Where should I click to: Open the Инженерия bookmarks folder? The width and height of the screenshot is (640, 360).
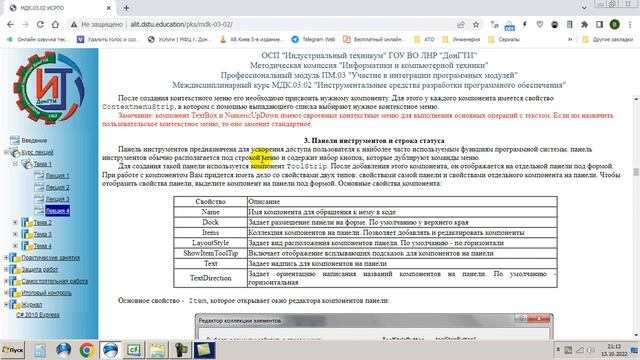pos(461,40)
